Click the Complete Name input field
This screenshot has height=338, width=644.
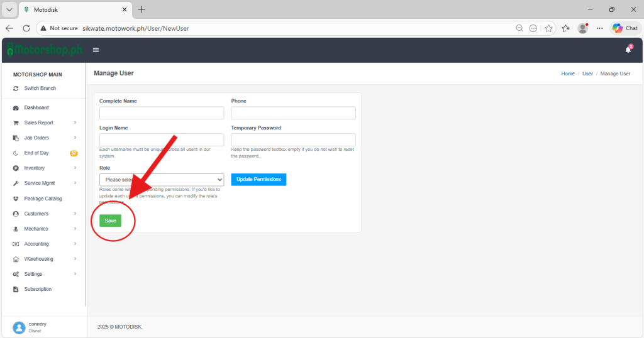(x=162, y=113)
